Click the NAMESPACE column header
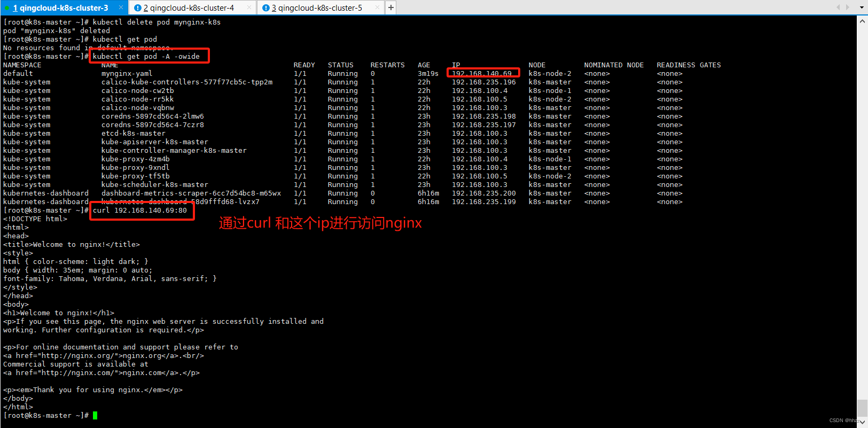868x428 pixels. coord(22,65)
